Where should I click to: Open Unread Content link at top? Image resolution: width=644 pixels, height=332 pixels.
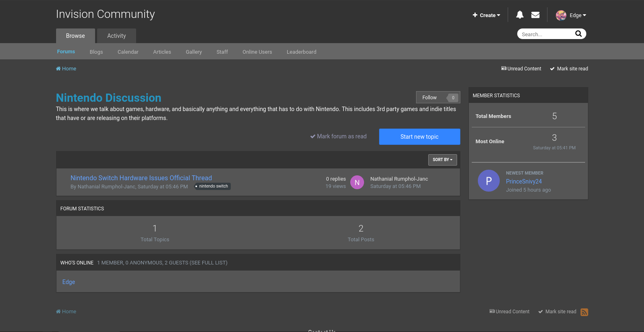point(521,69)
